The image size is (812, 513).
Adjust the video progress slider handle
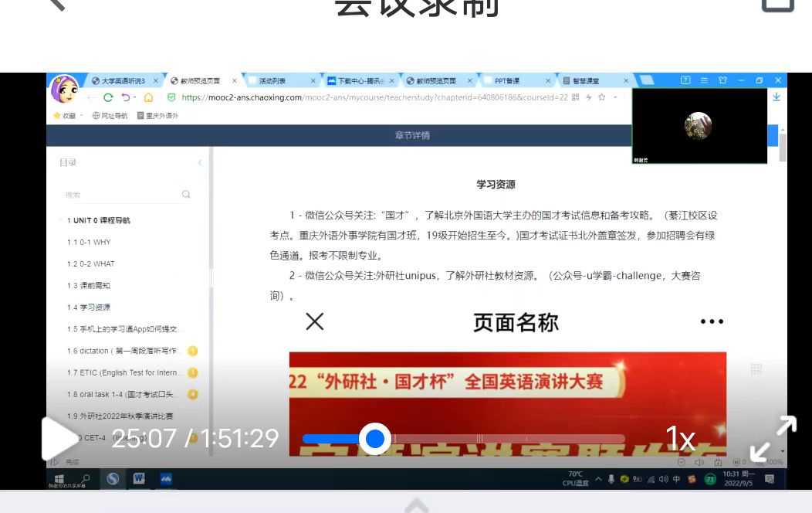374,439
